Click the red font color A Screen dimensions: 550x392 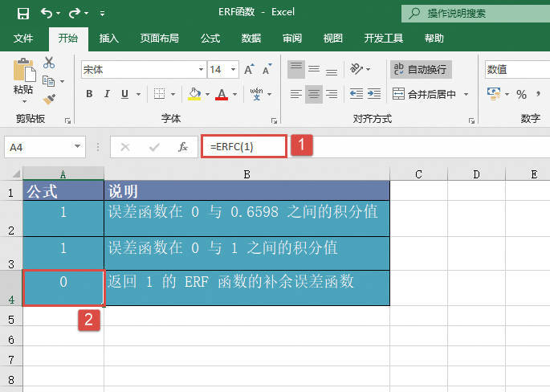coord(221,94)
